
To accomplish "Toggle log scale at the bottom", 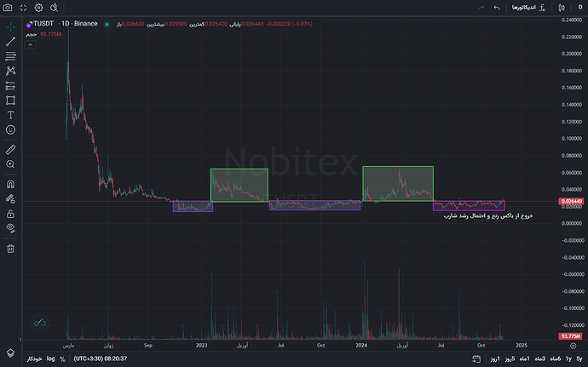I will click(50, 358).
